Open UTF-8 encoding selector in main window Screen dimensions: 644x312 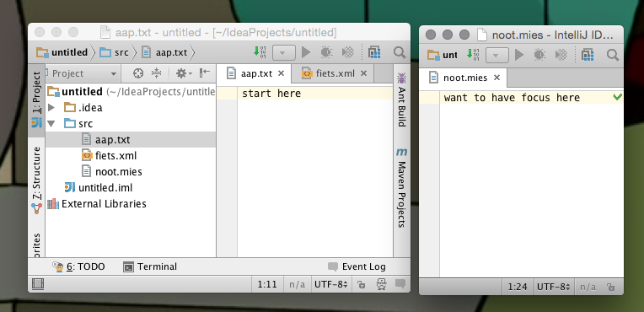331,284
